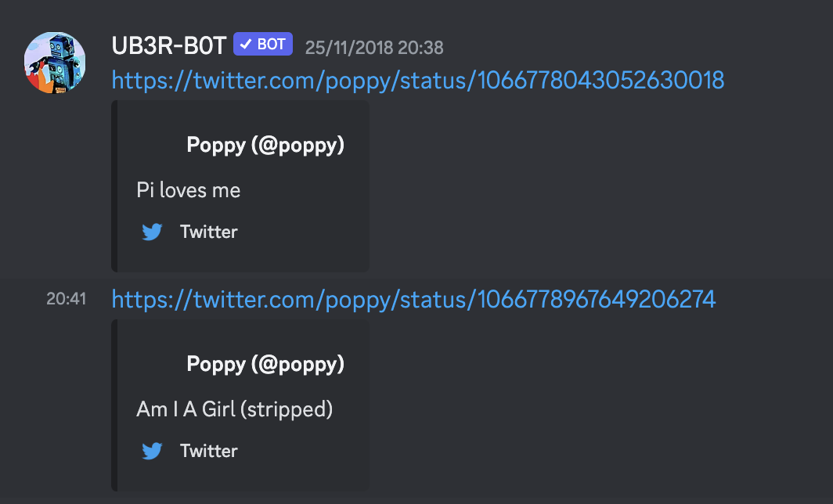Click the "Am I A Girl (stripped)" embed text
833x504 pixels.
(235, 409)
